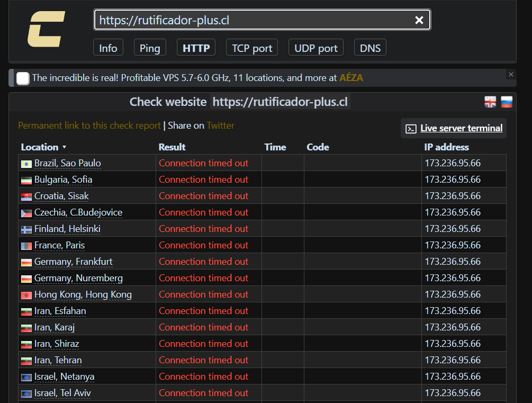532x403 pixels.
Task: Open France, Paris node link
Action: click(59, 245)
